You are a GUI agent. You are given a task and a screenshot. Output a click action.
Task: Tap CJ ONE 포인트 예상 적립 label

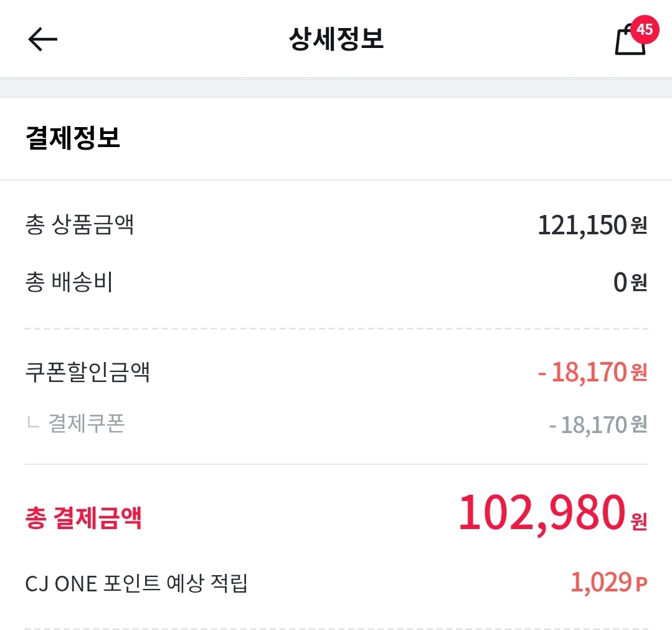coord(136,583)
